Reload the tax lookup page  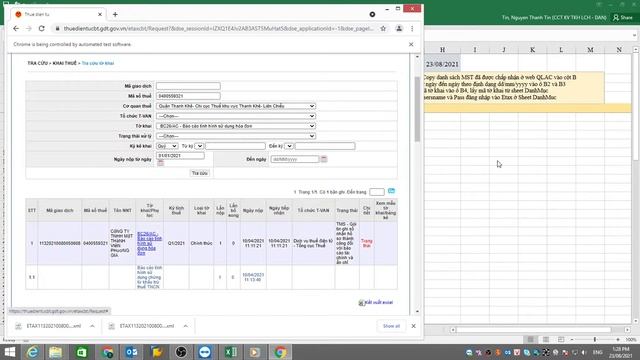click(x=42, y=29)
